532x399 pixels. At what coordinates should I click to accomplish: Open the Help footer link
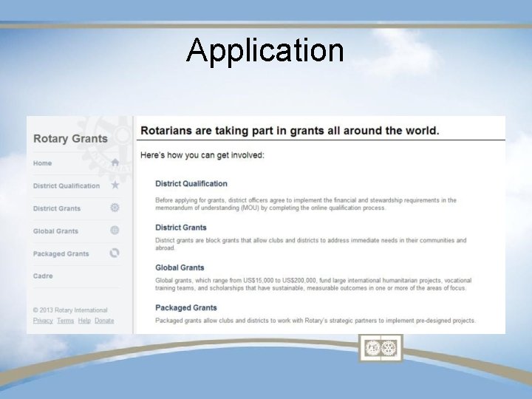pyautogui.click(x=84, y=321)
